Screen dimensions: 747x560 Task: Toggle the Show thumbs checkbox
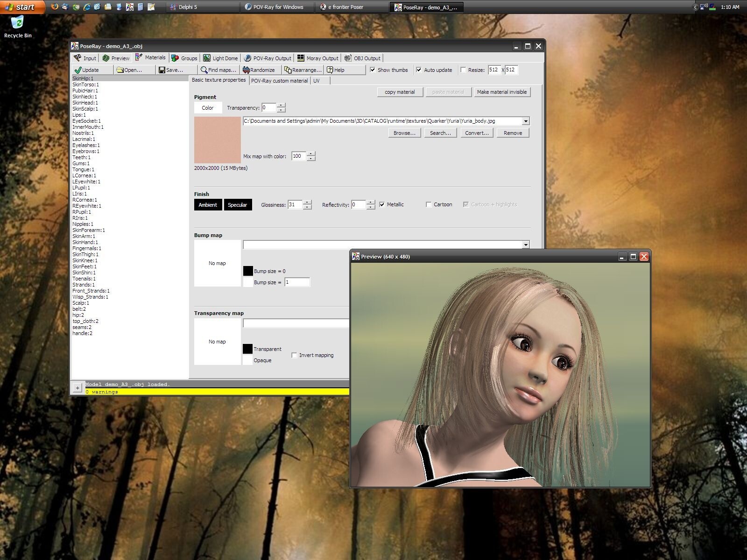click(373, 70)
